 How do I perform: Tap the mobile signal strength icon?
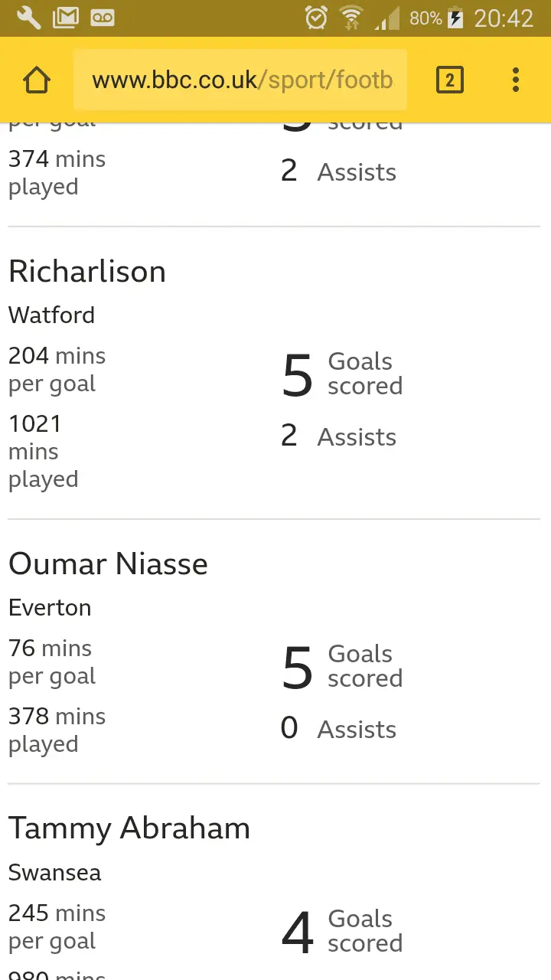pos(387,18)
